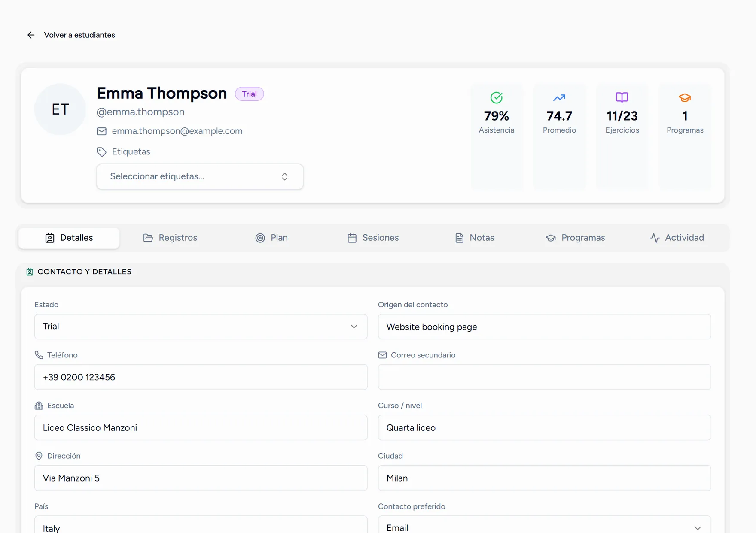The image size is (756, 533).
Task: Click the open book Ejercicios icon
Action: point(622,98)
